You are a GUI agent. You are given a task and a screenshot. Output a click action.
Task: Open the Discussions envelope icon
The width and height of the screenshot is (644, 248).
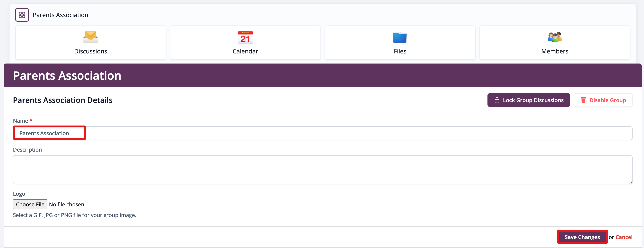tap(90, 37)
